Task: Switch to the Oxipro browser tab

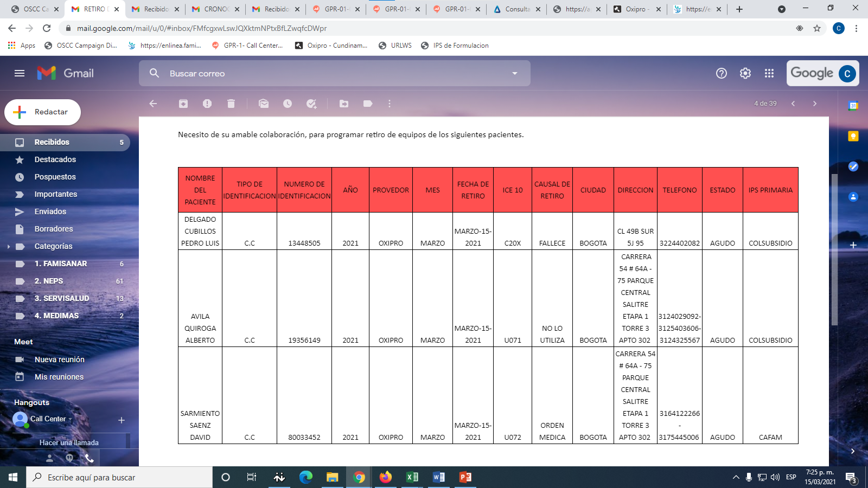Action: [x=637, y=9]
